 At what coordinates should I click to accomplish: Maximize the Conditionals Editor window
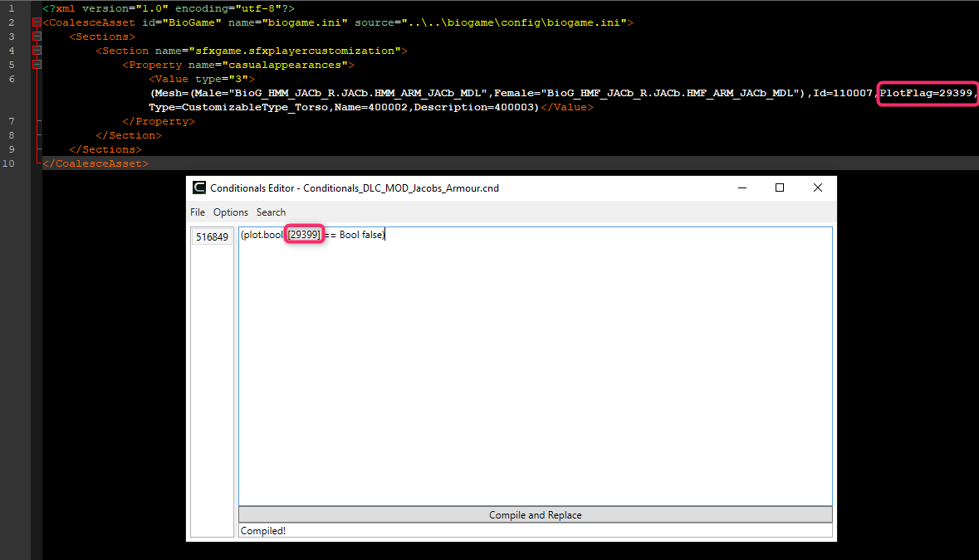click(x=780, y=187)
